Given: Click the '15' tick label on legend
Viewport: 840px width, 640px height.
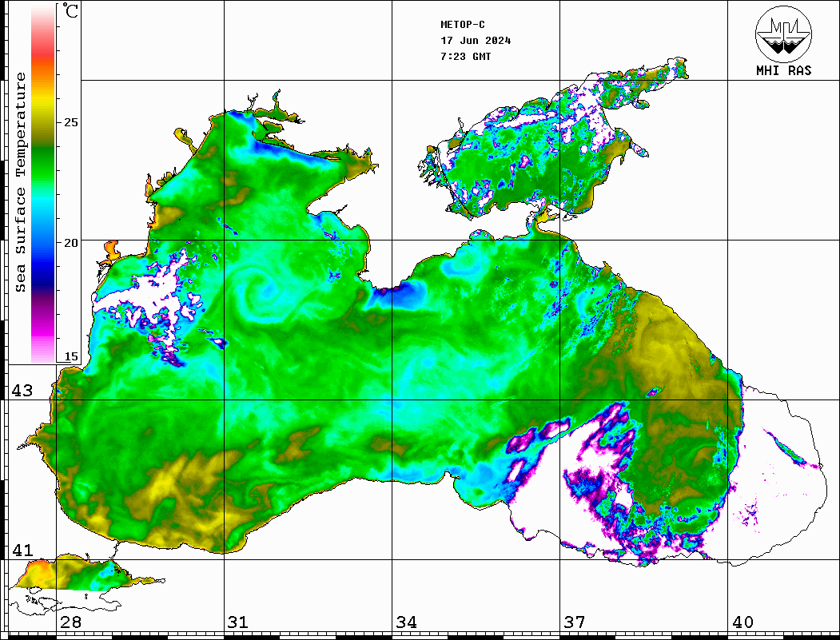Looking at the screenshot, I should (x=70, y=356).
